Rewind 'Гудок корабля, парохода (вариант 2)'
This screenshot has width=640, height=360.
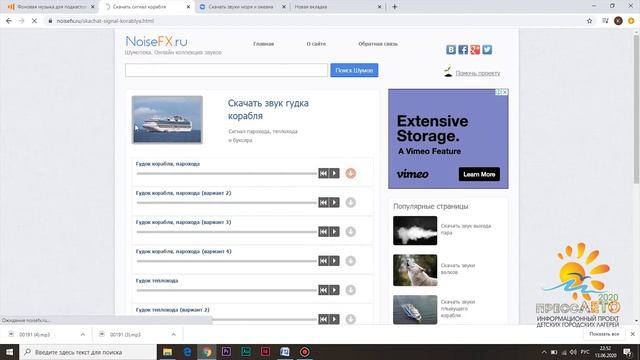[323, 202]
